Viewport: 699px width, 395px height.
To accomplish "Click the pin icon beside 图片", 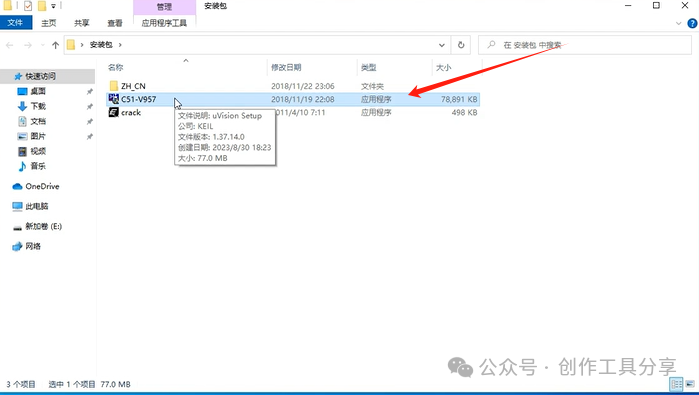I will click(x=90, y=136).
